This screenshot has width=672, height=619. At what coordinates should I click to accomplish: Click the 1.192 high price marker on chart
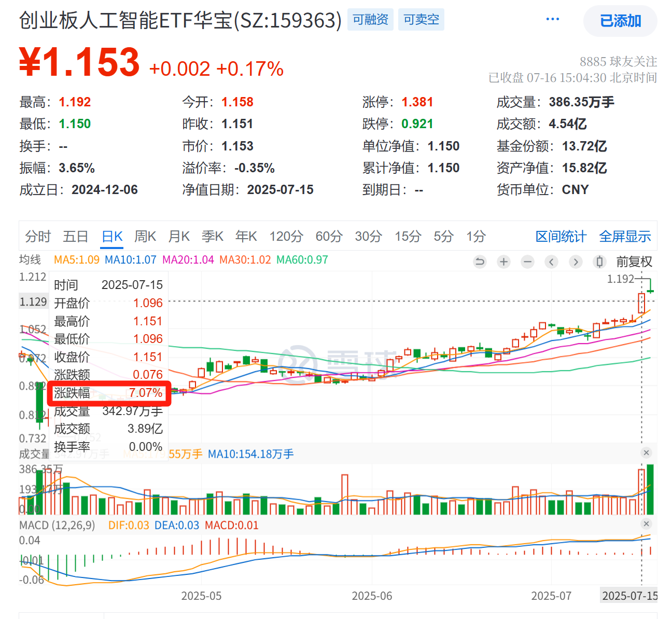[x=621, y=279]
